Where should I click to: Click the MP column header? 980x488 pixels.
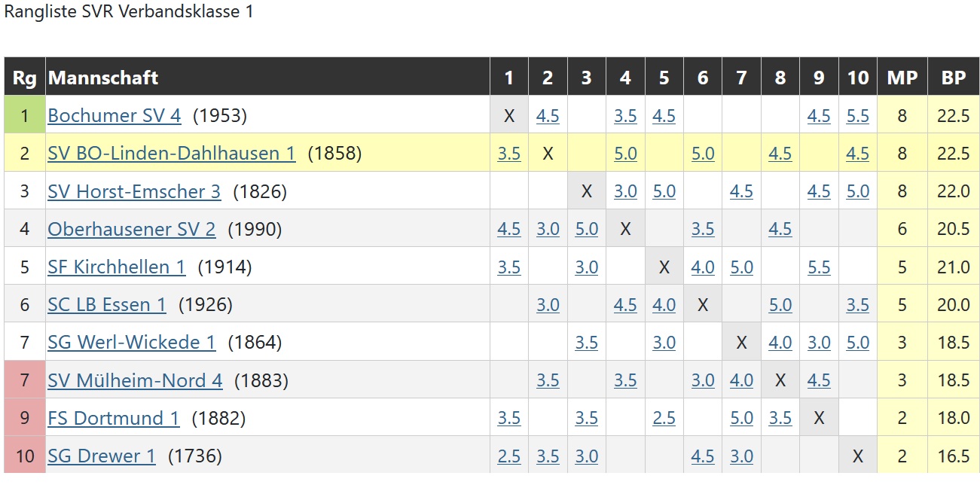tap(902, 78)
